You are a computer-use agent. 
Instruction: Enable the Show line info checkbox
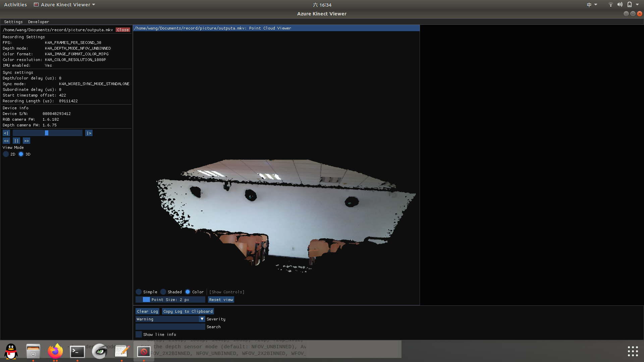click(x=139, y=334)
